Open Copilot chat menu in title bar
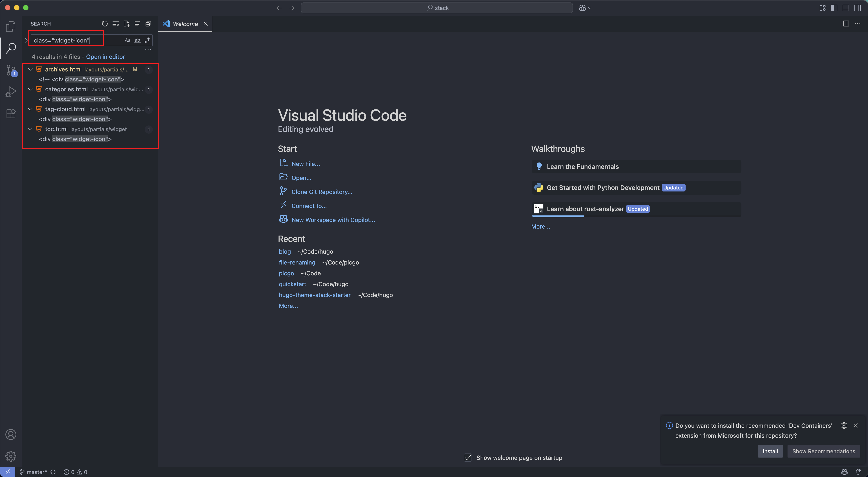Image resolution: width=868 pixels, height=477 pixels. 582,8
